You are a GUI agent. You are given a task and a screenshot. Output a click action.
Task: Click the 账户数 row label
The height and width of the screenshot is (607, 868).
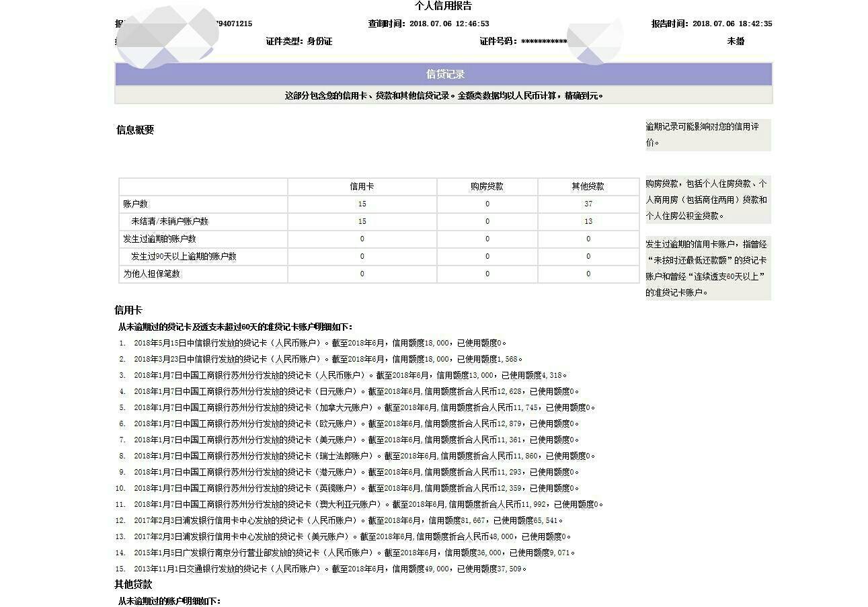pyautogui.click(x=135, y=204)
